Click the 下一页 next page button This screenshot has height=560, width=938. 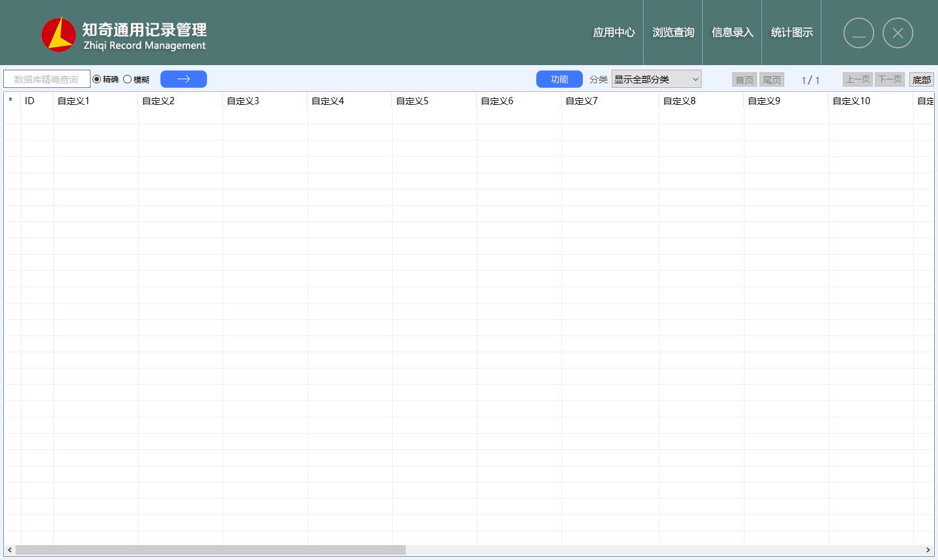pyautogui.click(x=889, y=79)
